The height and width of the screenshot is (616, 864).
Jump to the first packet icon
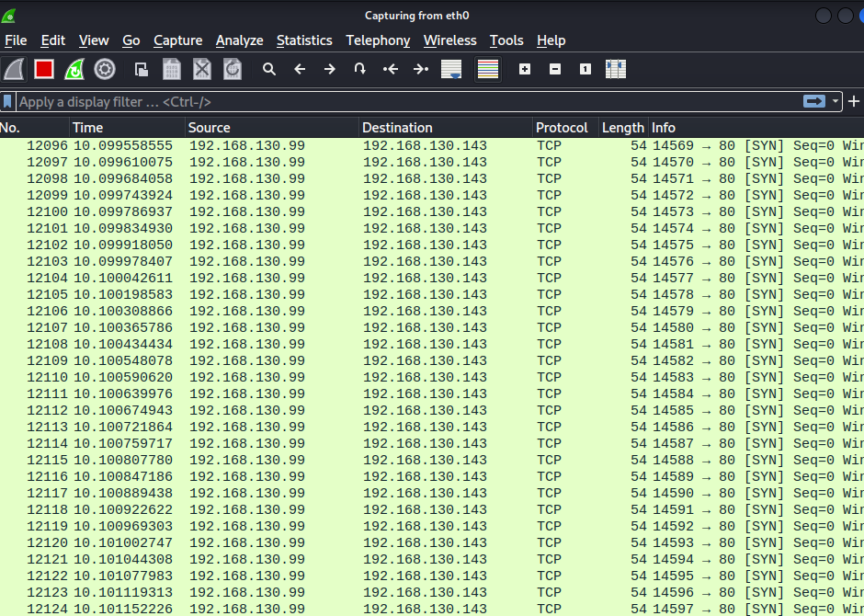pos(390,70)
